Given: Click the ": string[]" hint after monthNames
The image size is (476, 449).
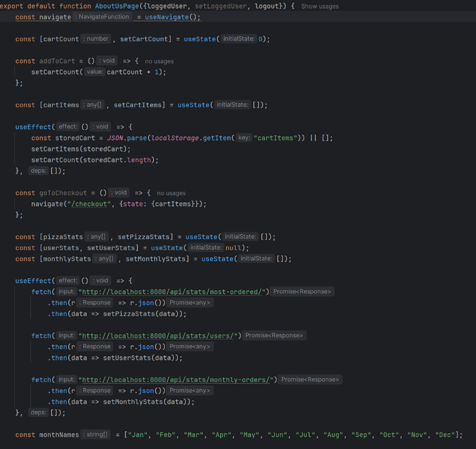Looking at the screenshot, I should coord(96,435).
